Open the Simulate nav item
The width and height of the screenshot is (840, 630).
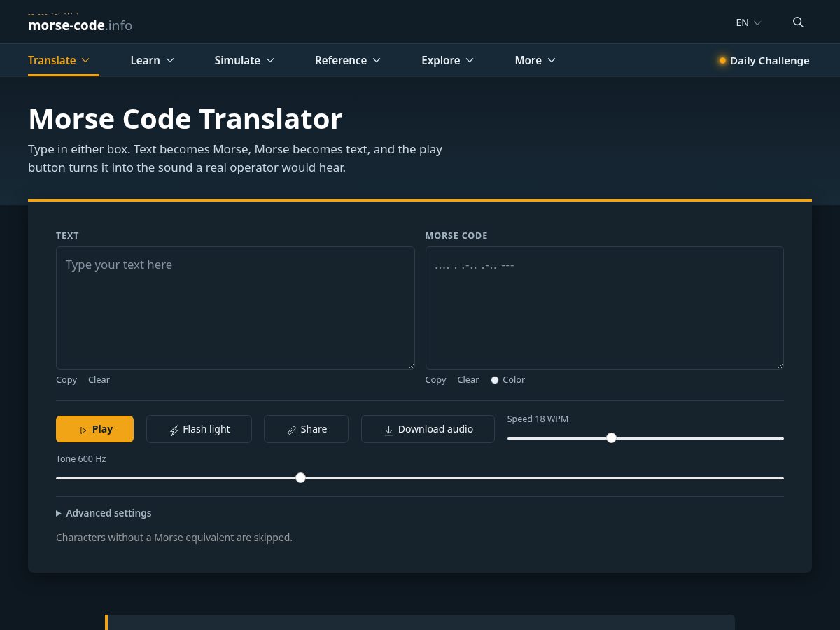click(244, 60)
